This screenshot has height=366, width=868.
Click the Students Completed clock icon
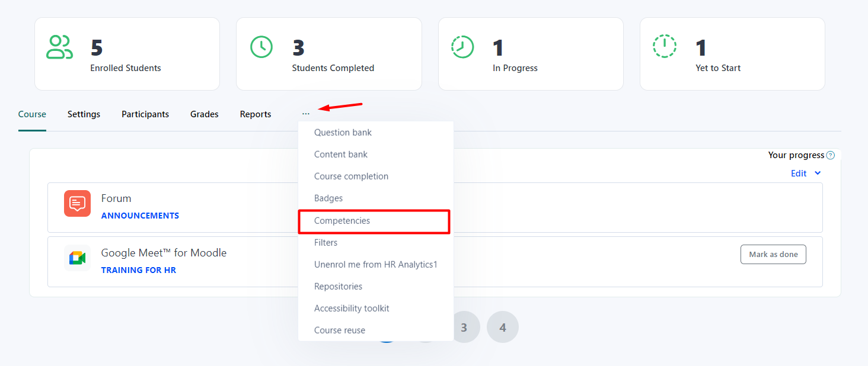261,47
